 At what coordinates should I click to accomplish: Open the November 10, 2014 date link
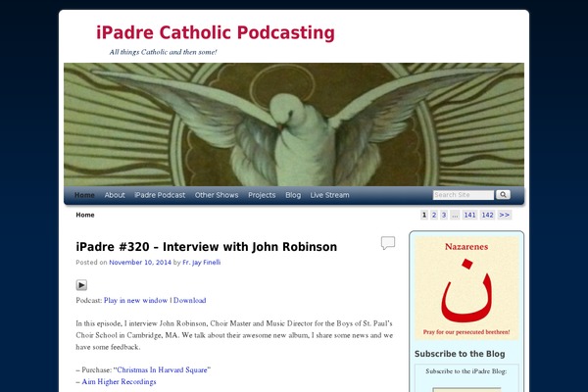click(140, 263)
